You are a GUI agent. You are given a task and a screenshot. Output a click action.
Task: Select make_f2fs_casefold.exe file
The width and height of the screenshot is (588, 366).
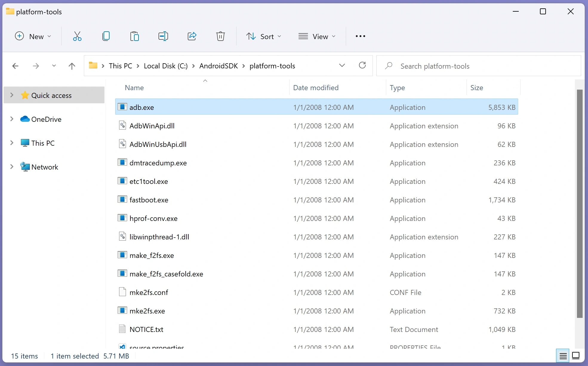pos(316,274)
